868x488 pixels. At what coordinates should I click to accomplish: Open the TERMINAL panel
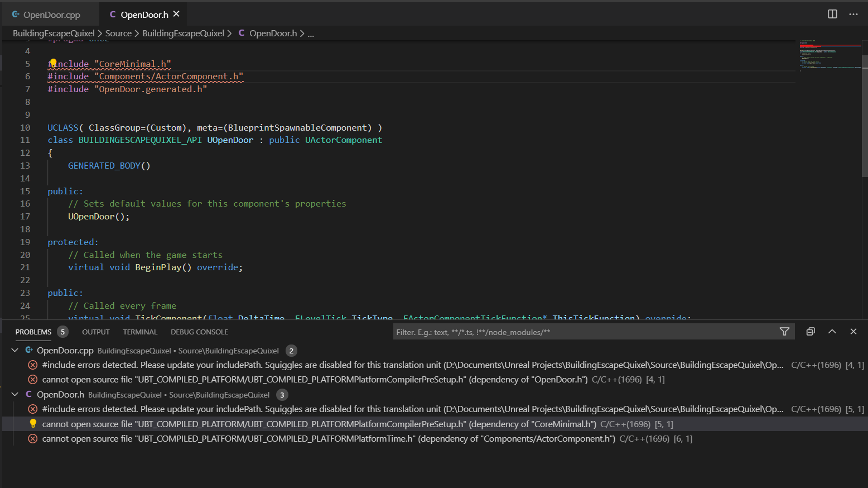(x=139, y=332)
